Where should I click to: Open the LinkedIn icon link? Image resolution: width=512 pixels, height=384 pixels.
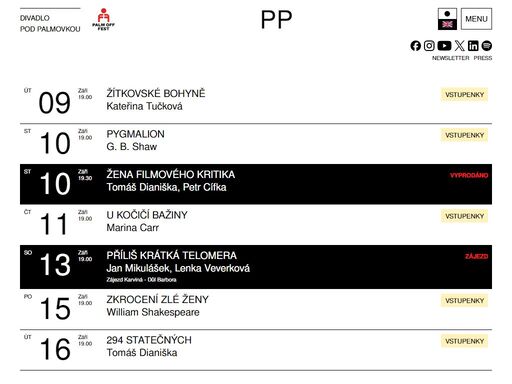473,46
